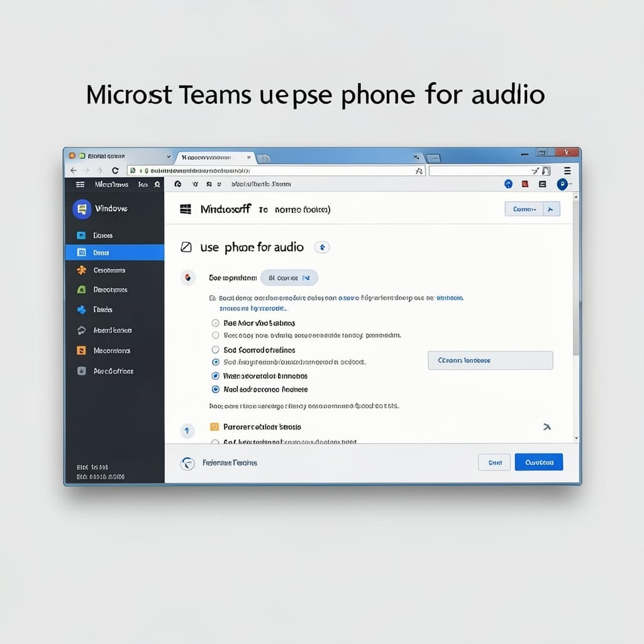Viewport: 644px width, 644px height.
Task: Click the browser address bar
Action: tap(276, 170)
